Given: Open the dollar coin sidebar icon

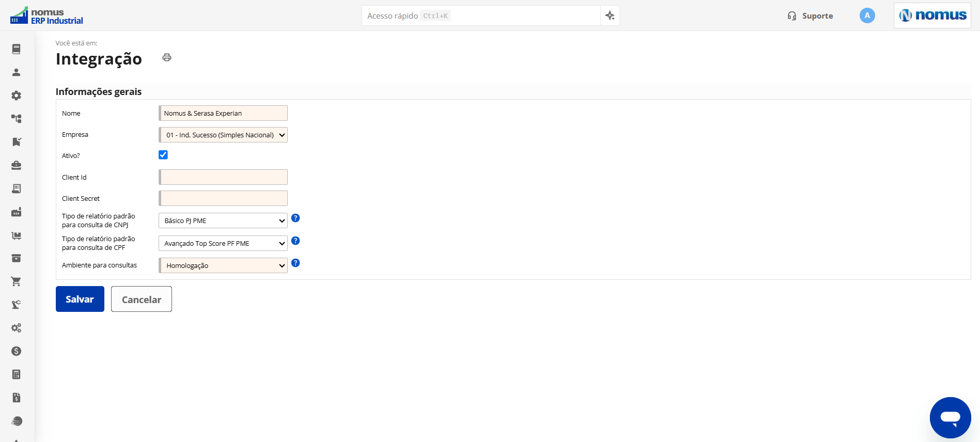Looking at the screenshot, I should pyautogui.click(x=17, y=351).
